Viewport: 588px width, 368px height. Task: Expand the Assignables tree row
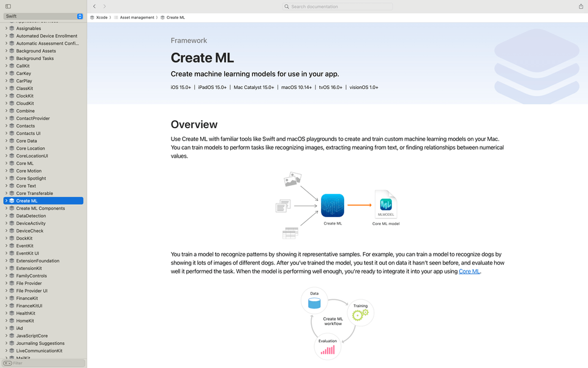click(6, 29)
